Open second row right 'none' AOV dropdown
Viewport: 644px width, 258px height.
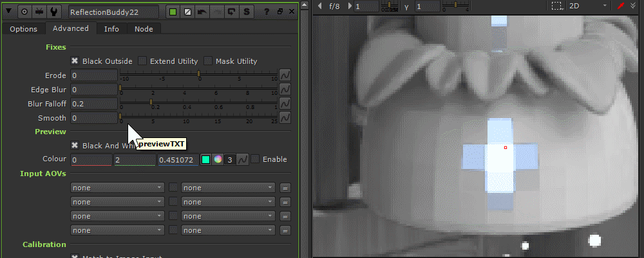pyautogui.click(x=228, y=202)
